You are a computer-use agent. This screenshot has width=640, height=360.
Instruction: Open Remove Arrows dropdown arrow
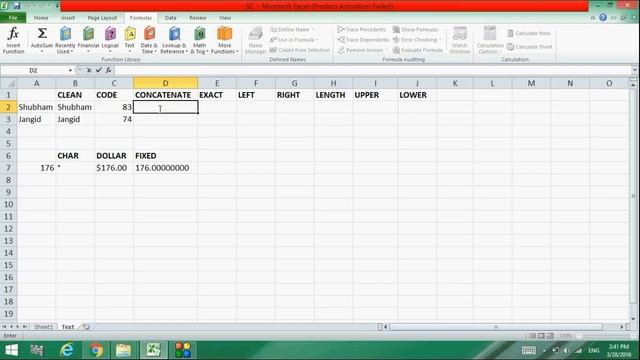(386, 50)
